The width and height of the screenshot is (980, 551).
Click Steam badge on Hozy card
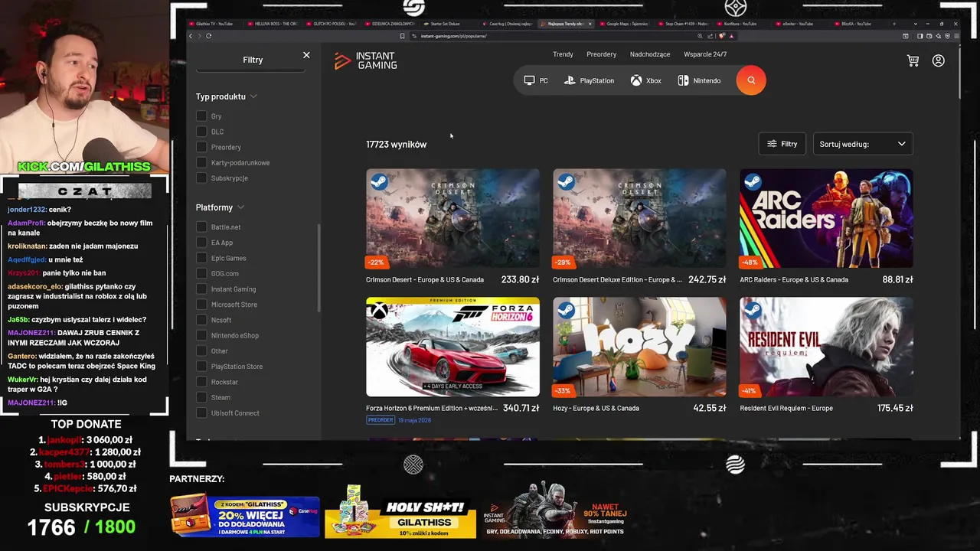(565, 310)
